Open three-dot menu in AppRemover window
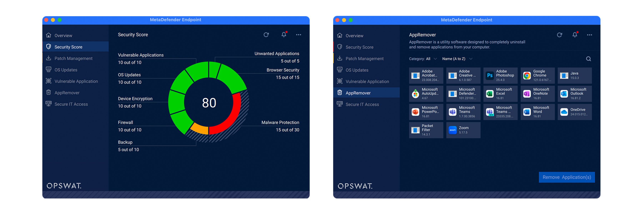Image resolution: width=644 pixels, height=216 pixels. (x=589, y=35)
